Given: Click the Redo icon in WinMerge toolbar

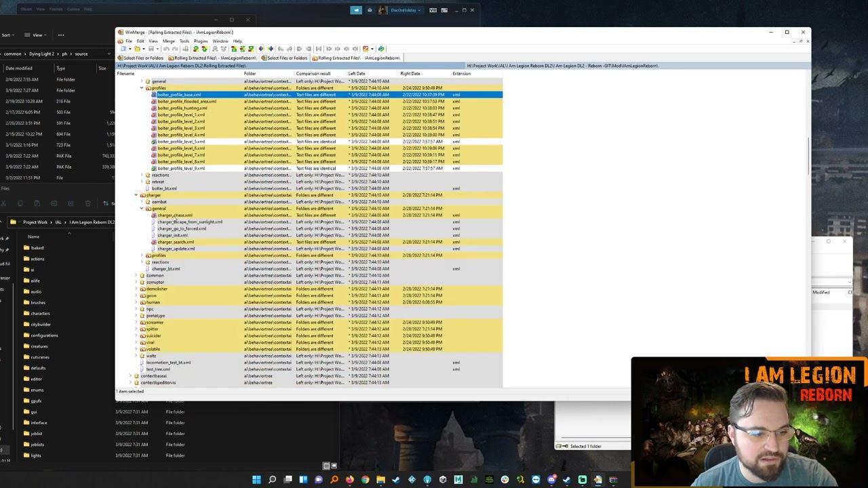Looking at the screenshot, I should point(174,49).
